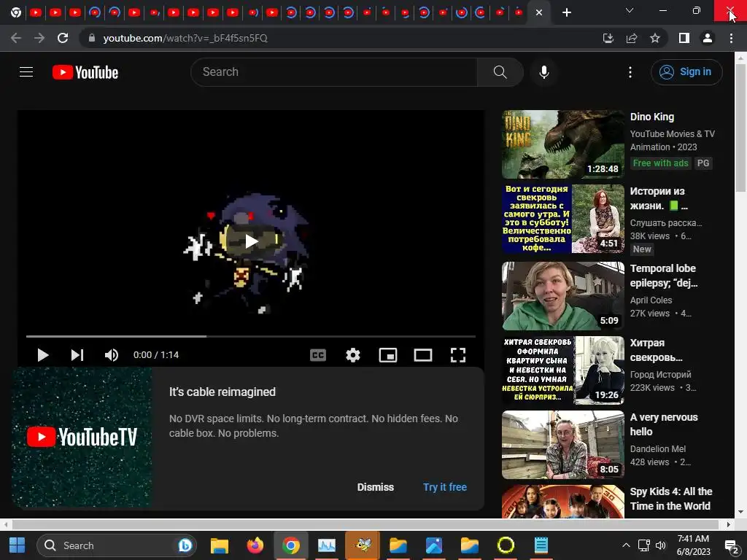The image size is (747, 560).
Task: Play the video with the bottom play button
Action: point(43,355)
